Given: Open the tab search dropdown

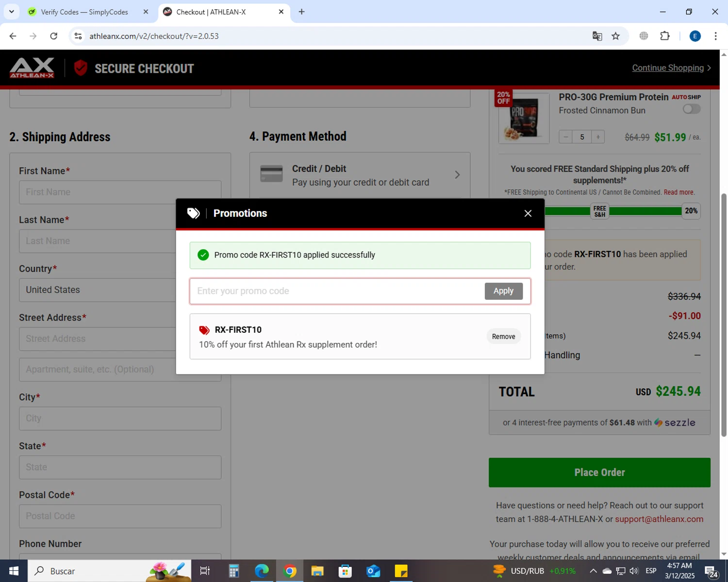Looking at the screenshot, I should click(11, 12).
